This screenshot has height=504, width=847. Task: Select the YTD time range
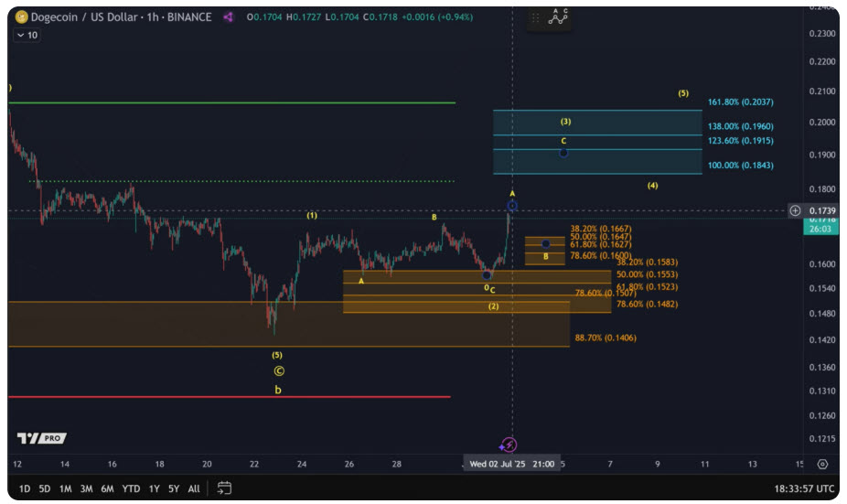tap(131, 488)
